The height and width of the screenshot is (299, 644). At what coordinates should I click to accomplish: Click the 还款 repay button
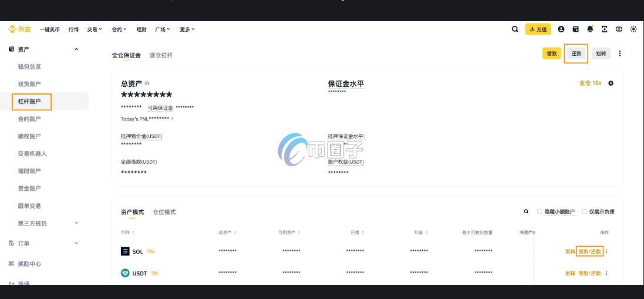point(576,53)
